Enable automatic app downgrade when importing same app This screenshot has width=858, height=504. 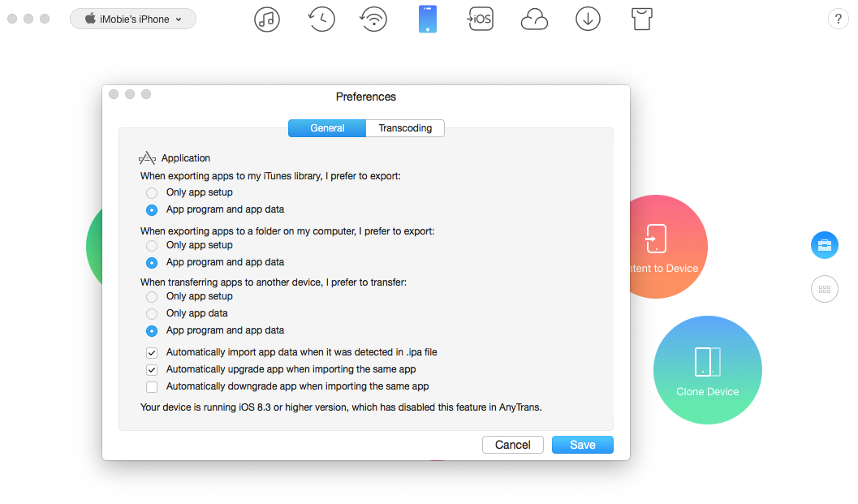click(x=152, y=386)
